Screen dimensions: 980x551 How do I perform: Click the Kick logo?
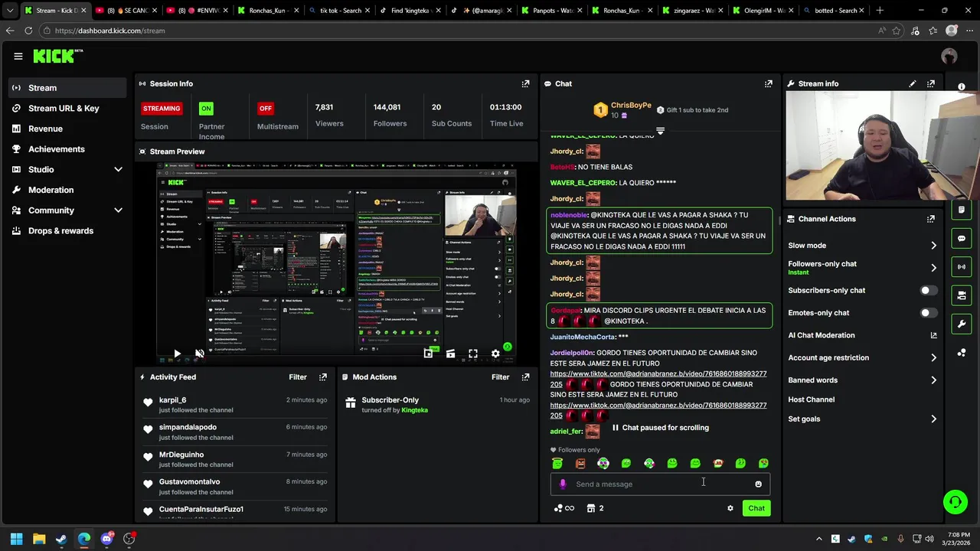tap(57, 56)
